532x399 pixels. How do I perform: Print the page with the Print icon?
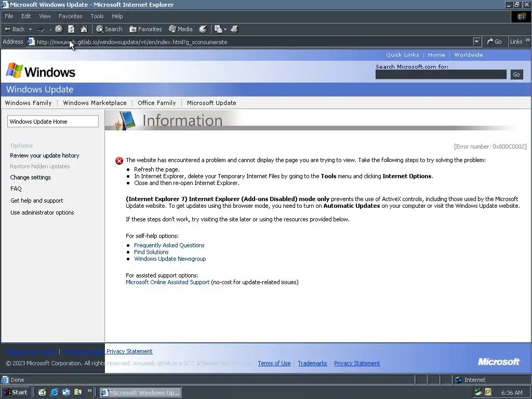(x=234, y=29)
